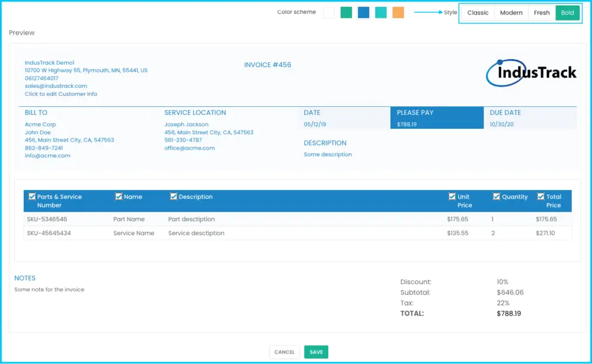Choose the green color scheme swatch

click(346, 13)
